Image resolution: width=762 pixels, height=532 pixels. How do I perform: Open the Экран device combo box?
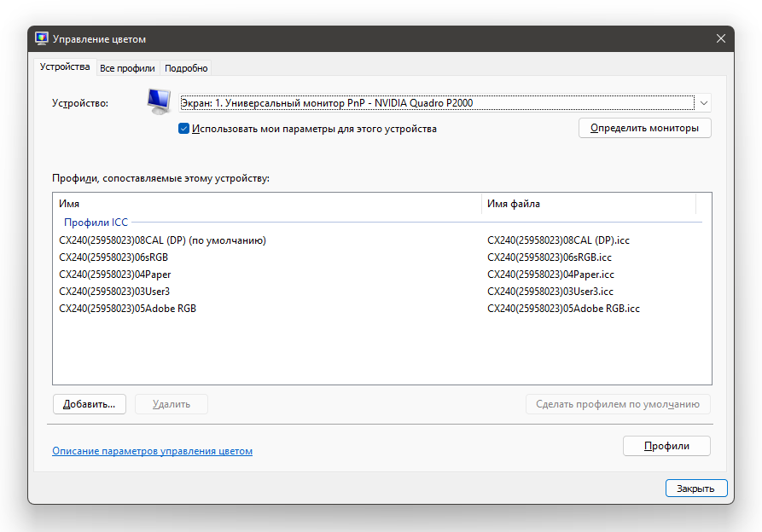pos(437,103)
